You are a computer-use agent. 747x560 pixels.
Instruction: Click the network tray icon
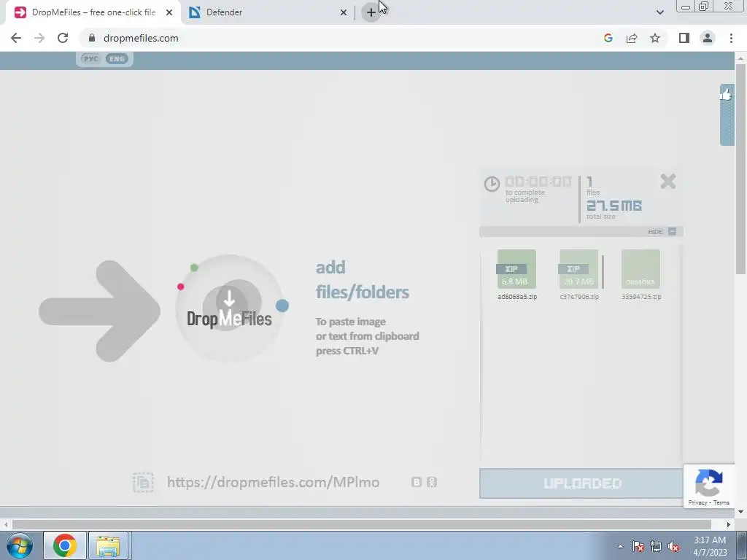(x=656, y=546)
